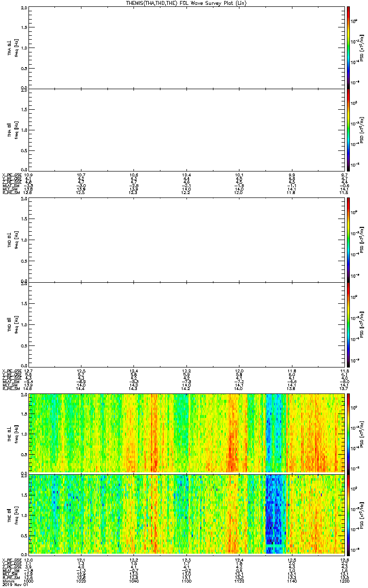Click the "THD B⊥ freq [Hz]" axis label
Screen dimensions: 368x588
12,240
